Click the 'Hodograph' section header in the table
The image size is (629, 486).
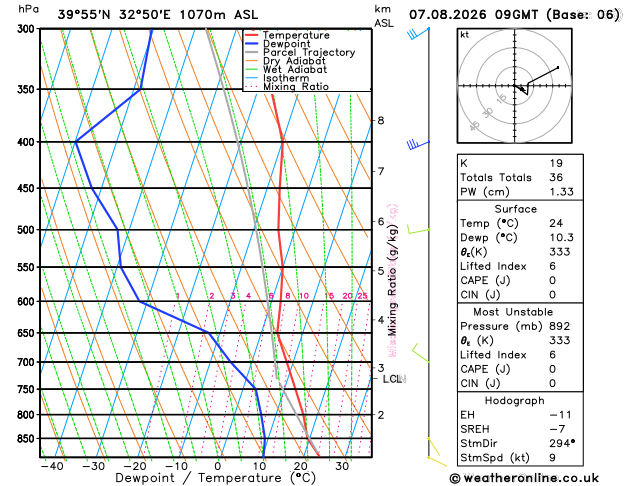[515, 401]
